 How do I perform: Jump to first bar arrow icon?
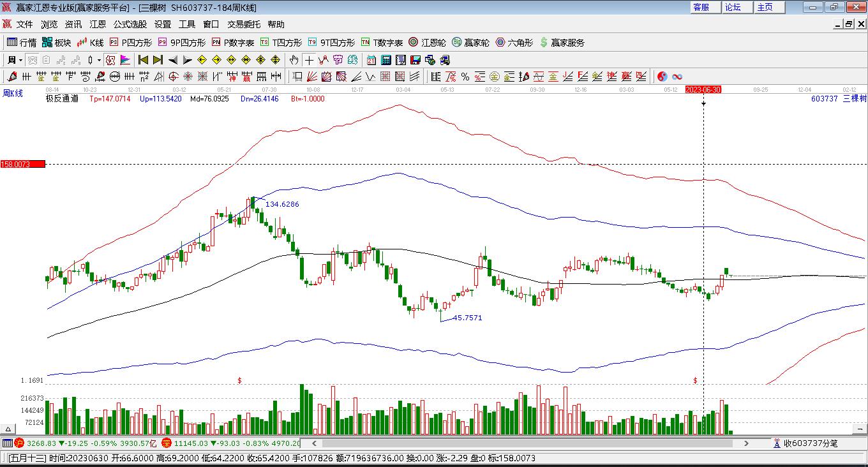pos(143,60)
